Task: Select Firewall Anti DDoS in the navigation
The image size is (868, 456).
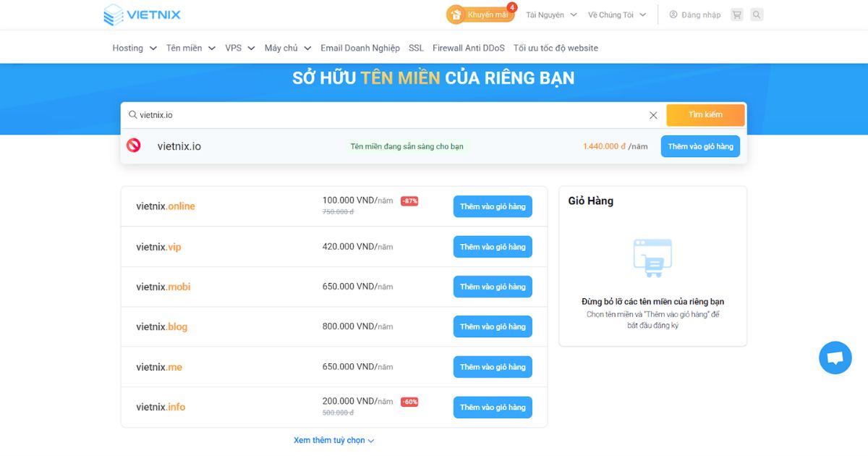Action: 468,47
